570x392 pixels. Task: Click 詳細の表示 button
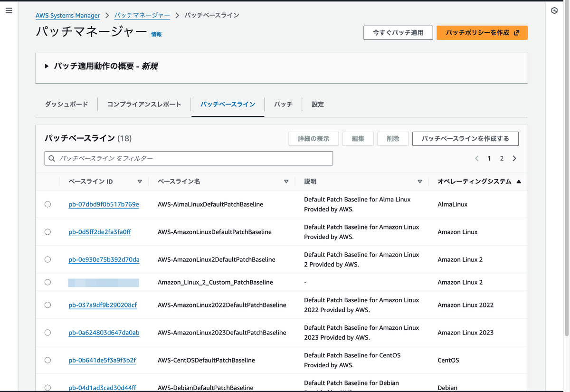click(x=313, y=139)
